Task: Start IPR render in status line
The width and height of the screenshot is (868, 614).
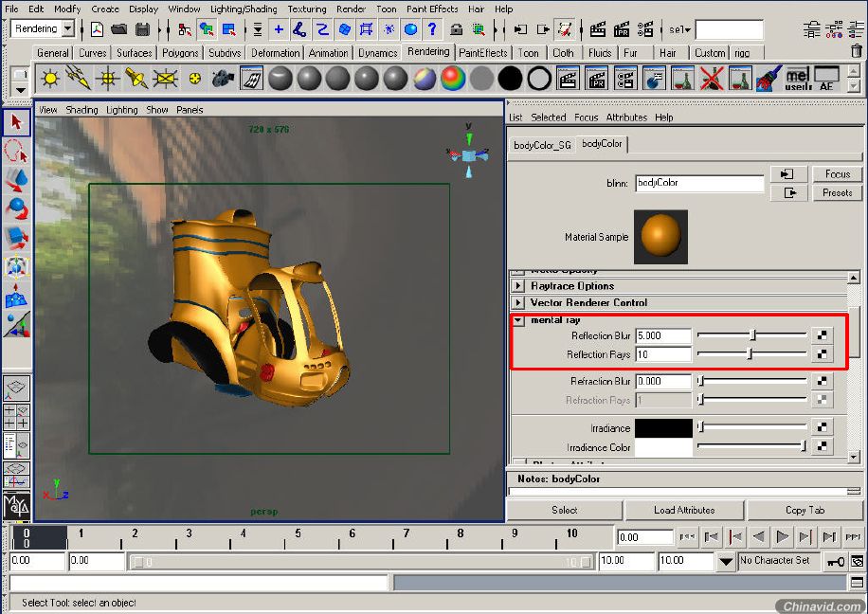Action: [x=622, y=29]
